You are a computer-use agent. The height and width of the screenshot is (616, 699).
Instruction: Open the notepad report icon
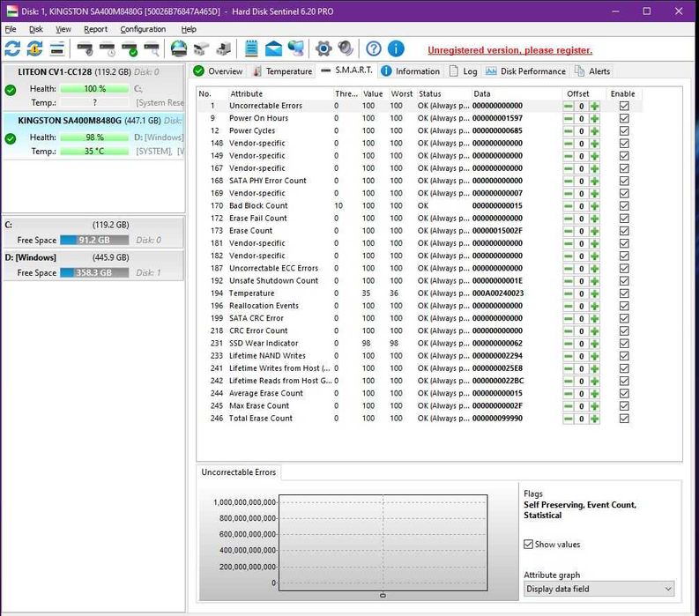point(251,48)
